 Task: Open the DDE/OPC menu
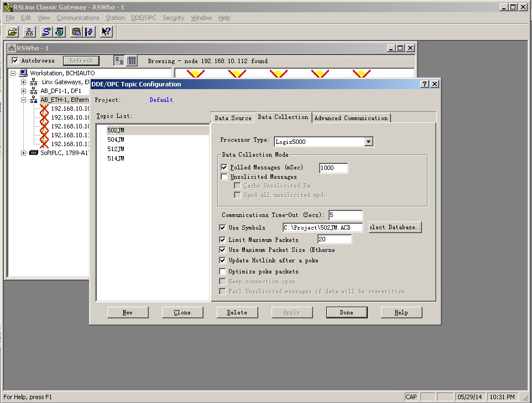click(x=144, y=18)
